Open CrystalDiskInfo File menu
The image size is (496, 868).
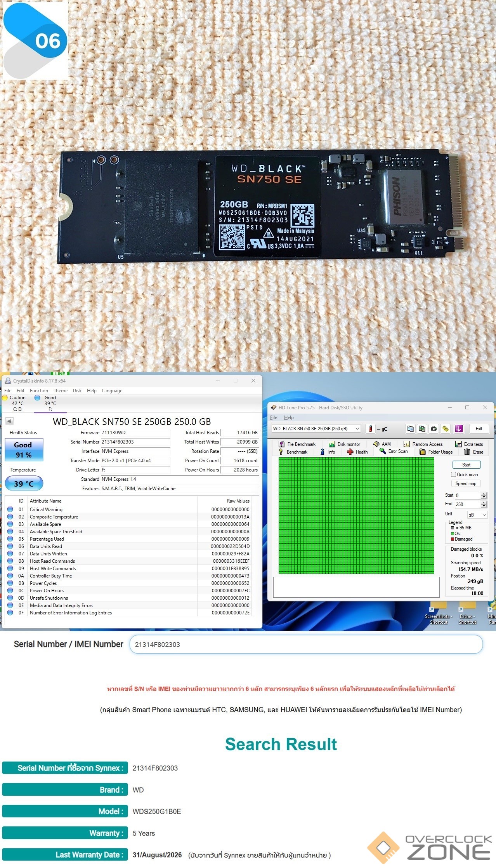click(8, 390)
